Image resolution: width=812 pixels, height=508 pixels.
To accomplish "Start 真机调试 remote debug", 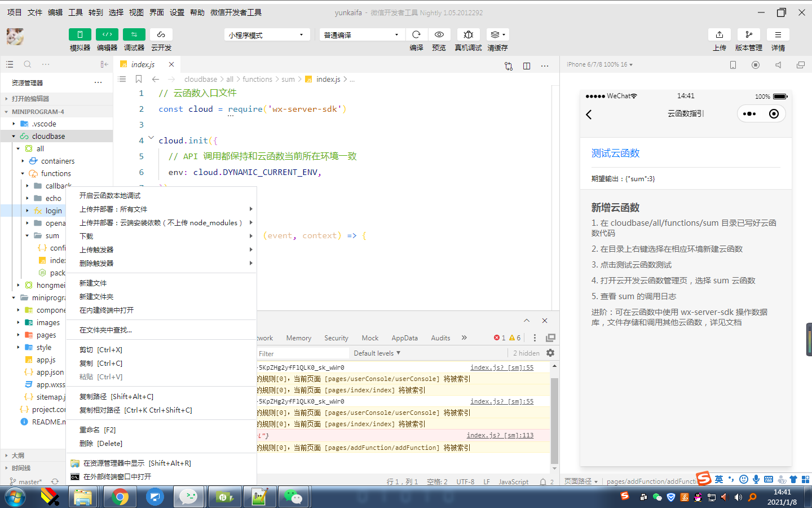I will click(x=468, y=34).
